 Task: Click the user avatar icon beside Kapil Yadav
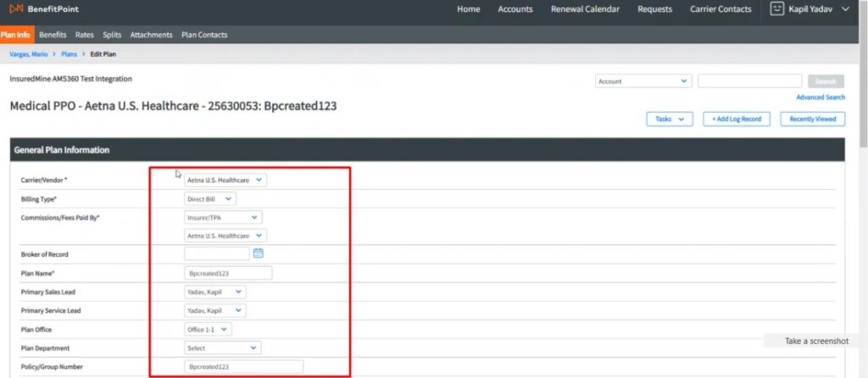point(777,9)
